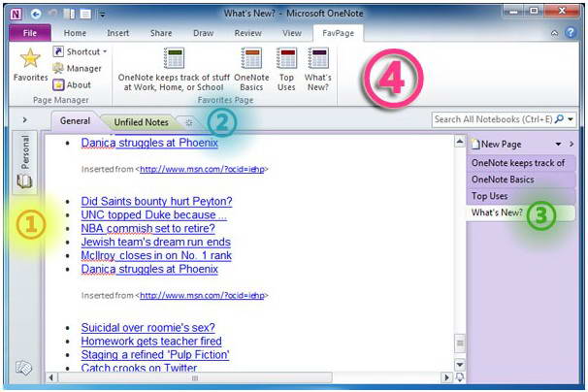Click the OneNote application icon in title bar
Viewport: 588px width, 392px height.
(16, 15)
